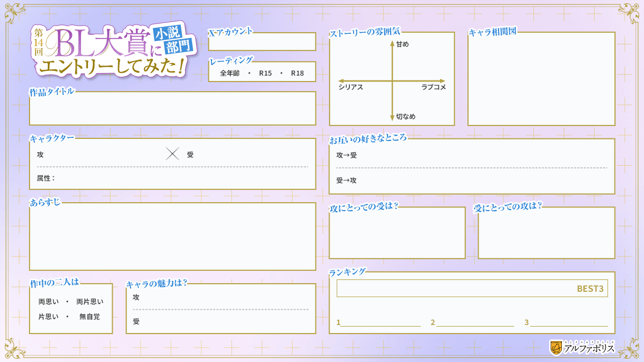Click the お互いの好きなところ heading
Image resolution: width=644 pixels, height=362 pixels.
point(368,138)
